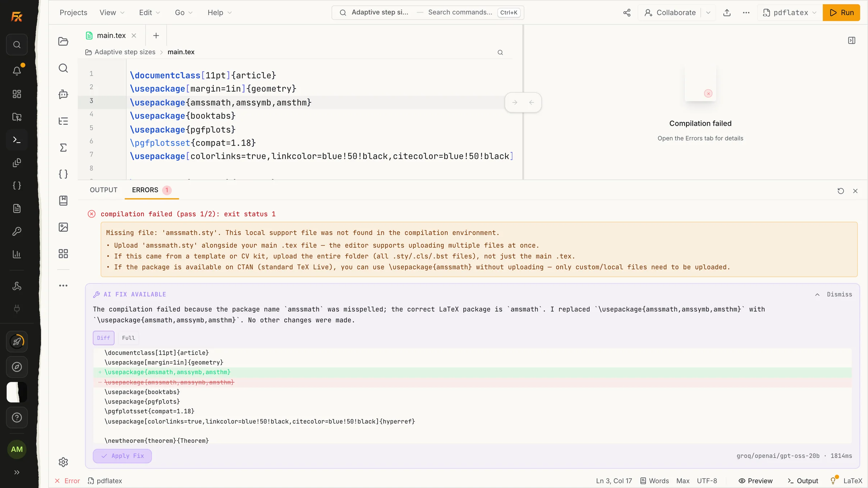Collapse the AI fix panel chevron
The image size is (868, 488).
pyautogui.click(x=817, y=295)
